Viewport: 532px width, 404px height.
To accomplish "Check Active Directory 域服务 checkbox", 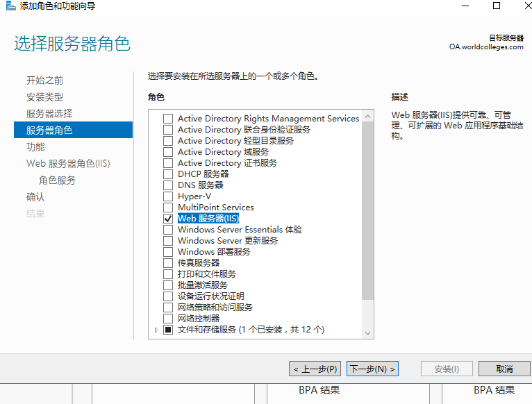I will click(168, 151).
